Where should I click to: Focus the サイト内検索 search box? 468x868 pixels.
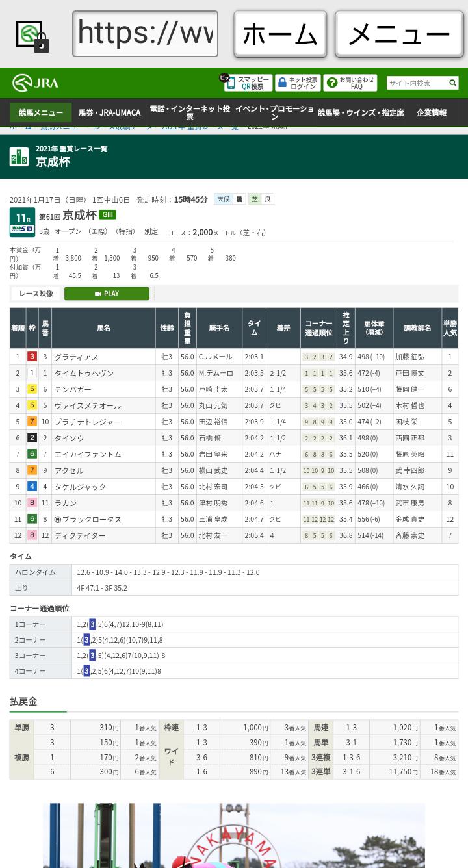pos(417,83)
